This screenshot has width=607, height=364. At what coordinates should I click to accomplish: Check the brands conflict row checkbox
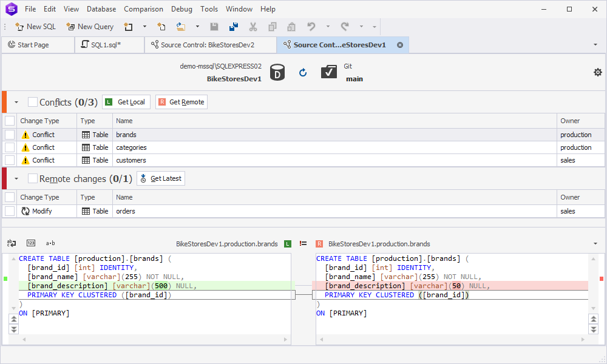[10, 135]
